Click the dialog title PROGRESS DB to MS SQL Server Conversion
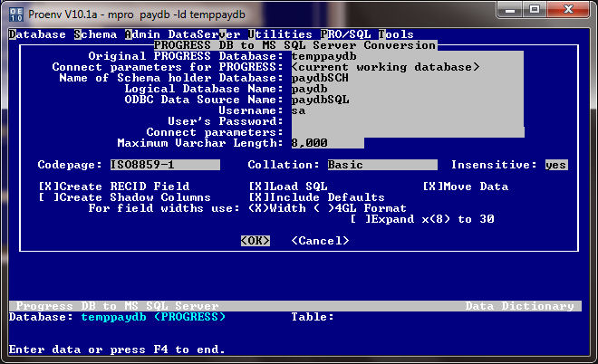Viewport: 598px width, 364px height. point(294,45)
